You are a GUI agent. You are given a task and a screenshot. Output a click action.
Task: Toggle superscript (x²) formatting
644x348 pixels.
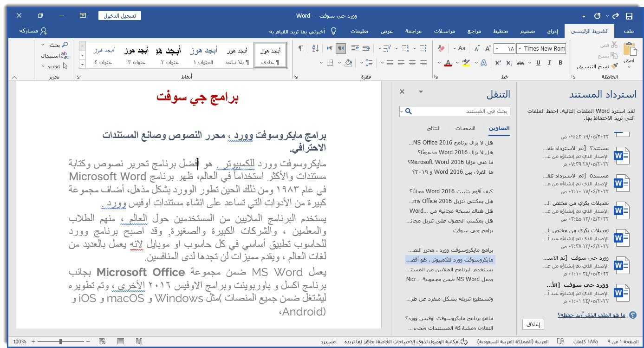[498, 63]
